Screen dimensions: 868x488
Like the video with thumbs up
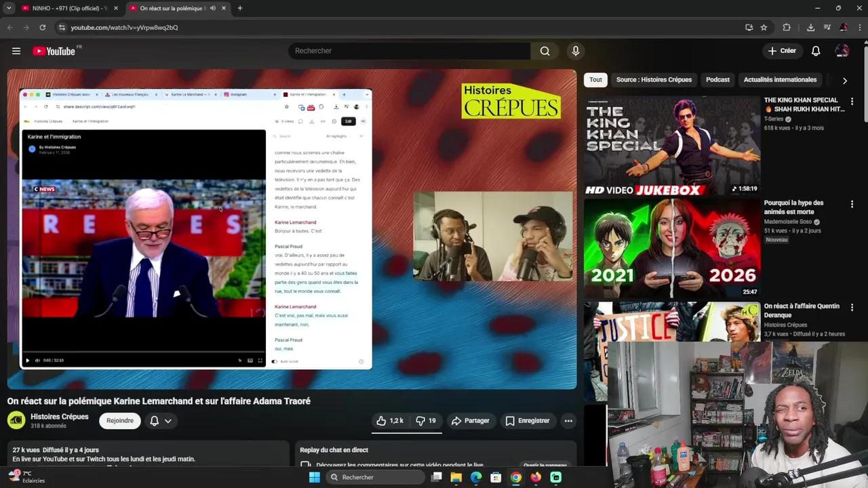pos(390,421)
